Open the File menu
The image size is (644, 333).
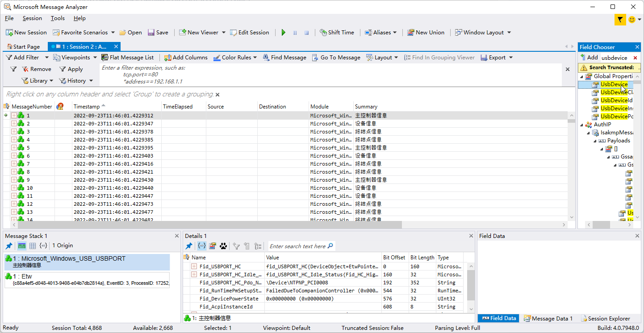[x=9, y=18]
